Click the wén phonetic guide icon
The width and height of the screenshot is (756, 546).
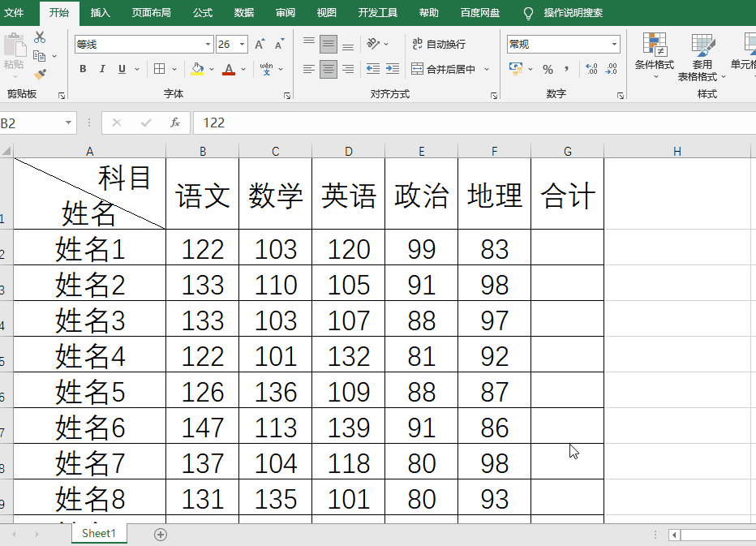[x=266, y=69]
